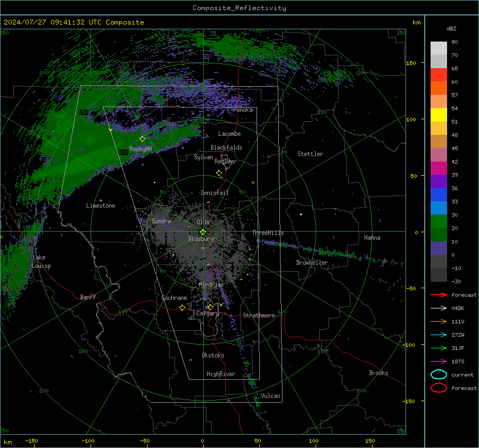Pick the orange 57–60 dBZ color swatch

pos(439,88)
